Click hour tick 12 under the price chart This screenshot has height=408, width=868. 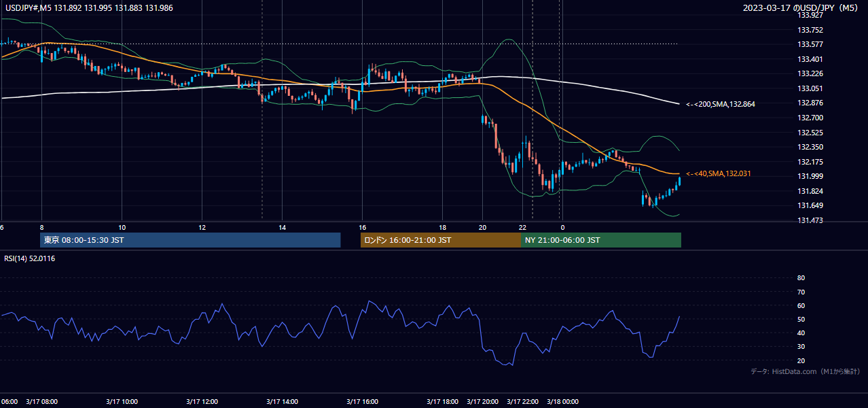202,227
